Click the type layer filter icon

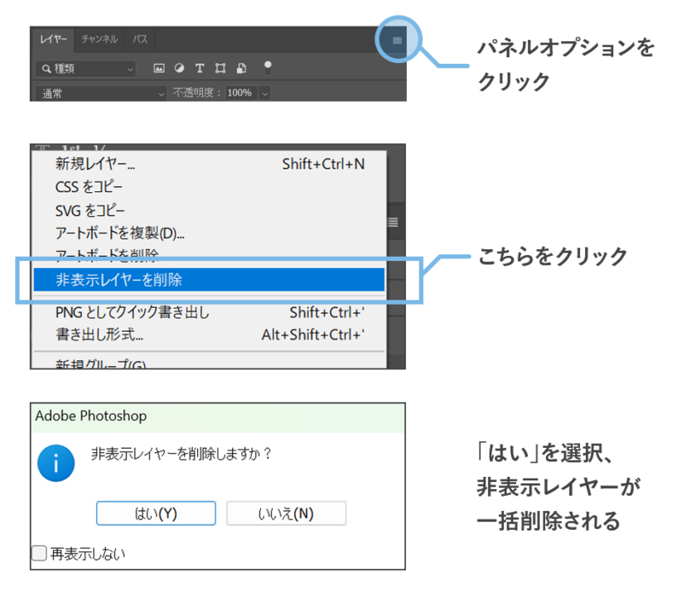200,69
